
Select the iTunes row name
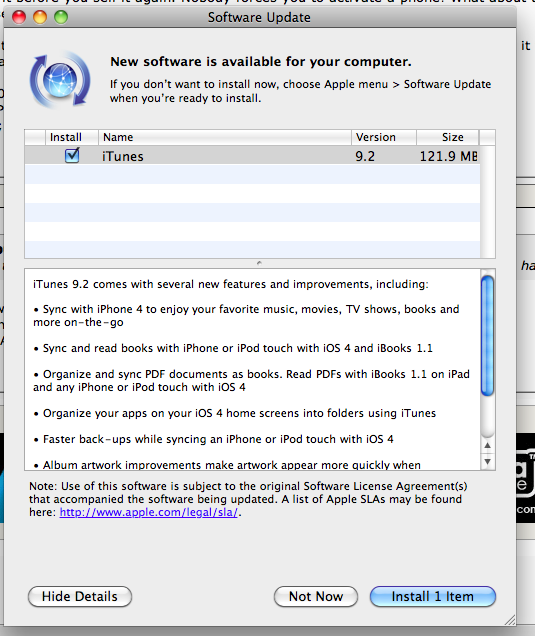coord(122,156)
